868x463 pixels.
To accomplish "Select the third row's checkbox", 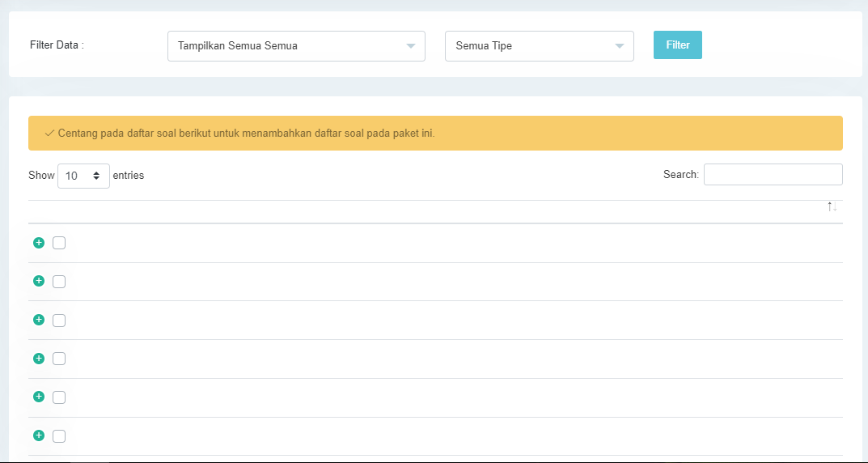I will click(59, 321).
